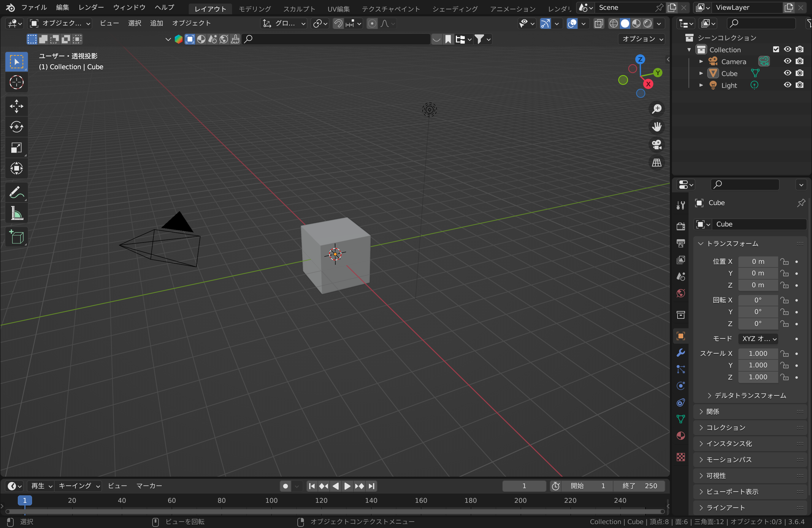Select the Annotate tool

tap(16, 192)
